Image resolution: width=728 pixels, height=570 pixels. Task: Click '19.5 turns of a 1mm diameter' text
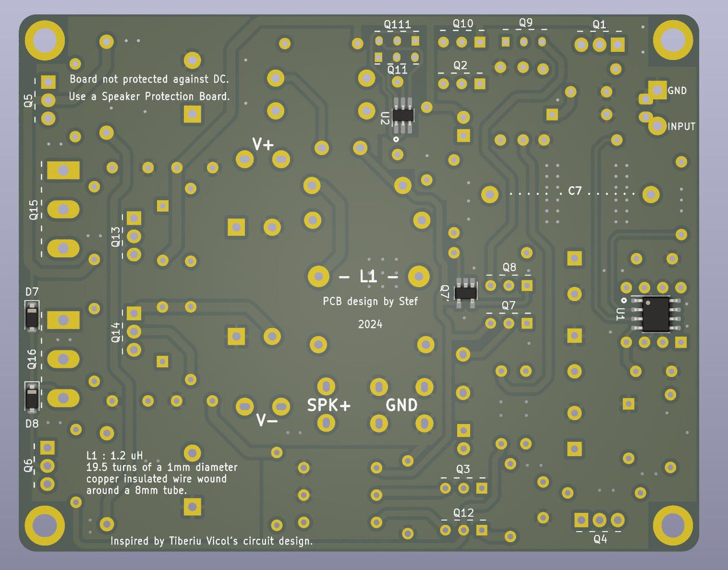point(162,467)
